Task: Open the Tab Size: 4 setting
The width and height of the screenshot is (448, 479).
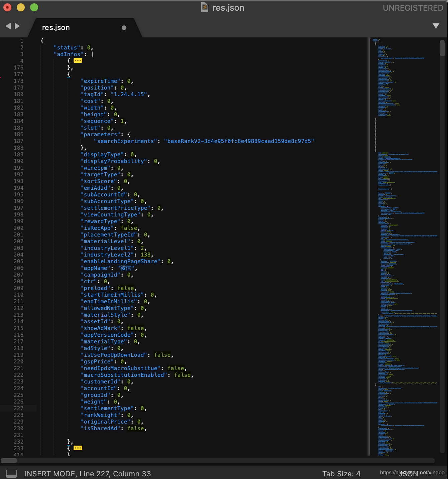Action: coord(341,474)
